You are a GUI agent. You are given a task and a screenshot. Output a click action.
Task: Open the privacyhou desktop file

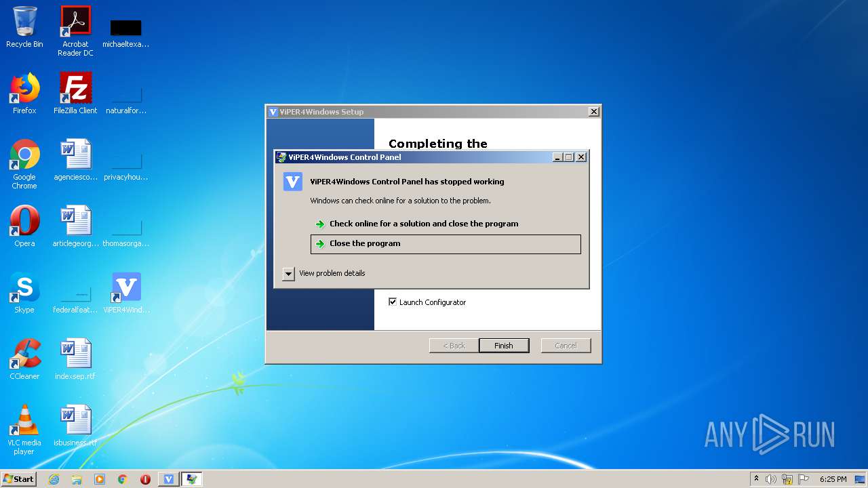[126, 165]
